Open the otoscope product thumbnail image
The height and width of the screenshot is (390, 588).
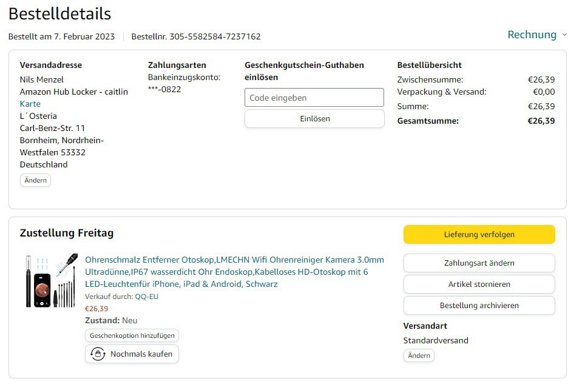52,280
